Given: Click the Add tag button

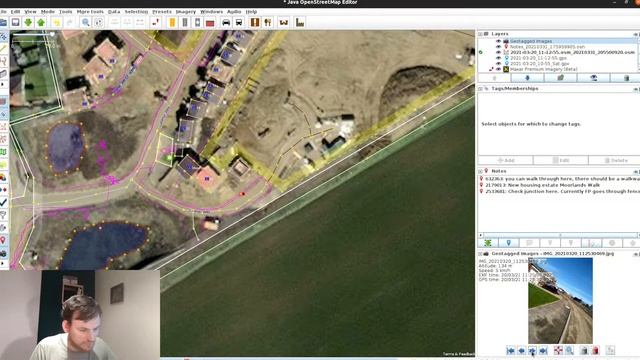Looking at the screenshot, I should tap(506, 160).
